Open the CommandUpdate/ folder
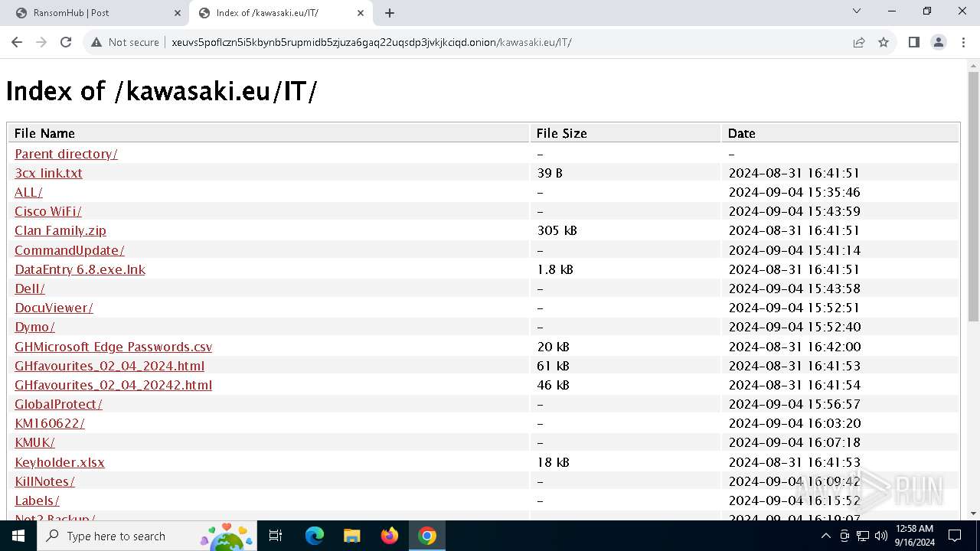 click(x=70, y=250)
